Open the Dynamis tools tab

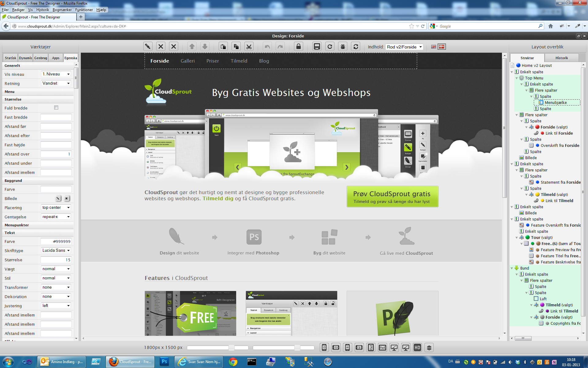pyautogui.click(x=25, y=58)
